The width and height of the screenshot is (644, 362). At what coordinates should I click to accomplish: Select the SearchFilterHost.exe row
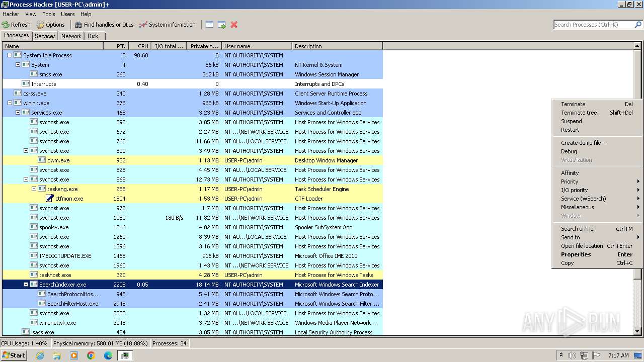(192, 304)
